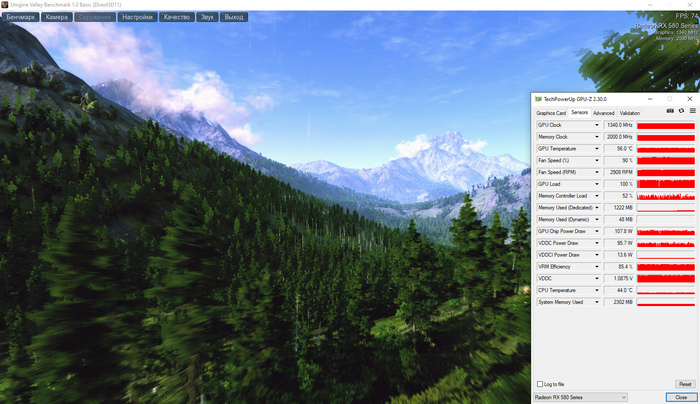Click the 2000.0 MHz Memory Clock value
The image size is (700, 404).
[619, 137]
